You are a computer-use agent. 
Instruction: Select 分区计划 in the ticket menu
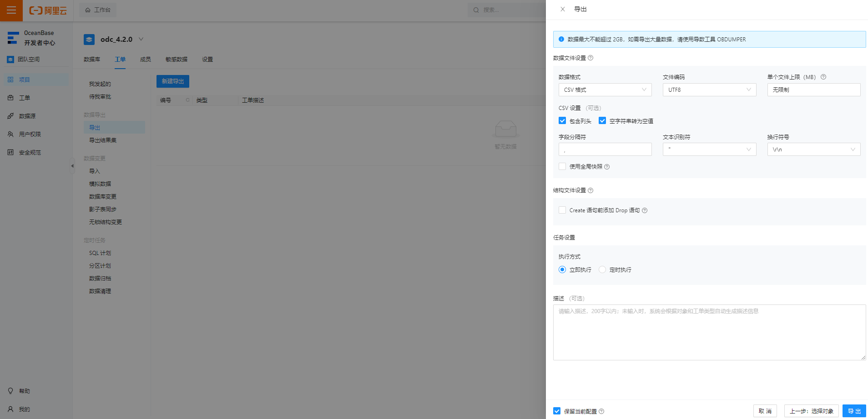pos(100,266)
